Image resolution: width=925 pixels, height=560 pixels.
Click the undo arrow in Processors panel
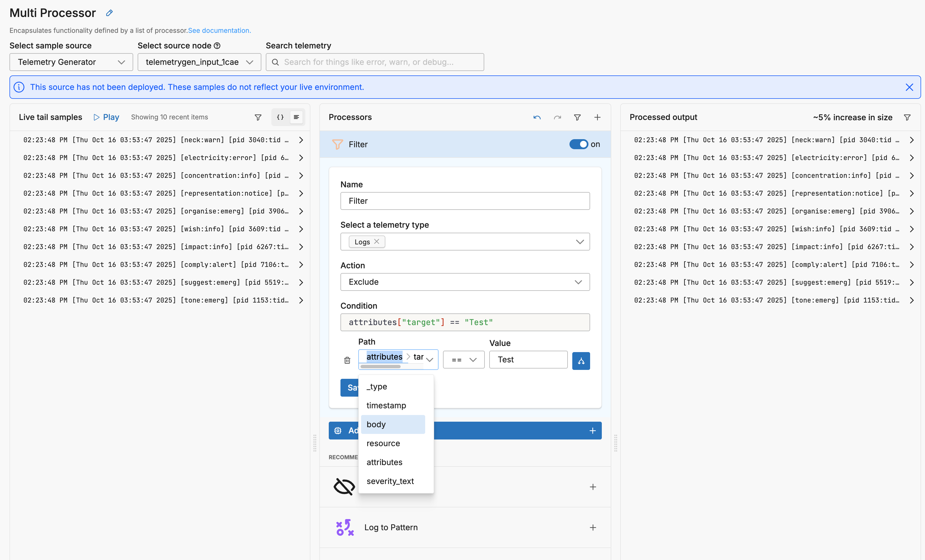coord(537,117)
